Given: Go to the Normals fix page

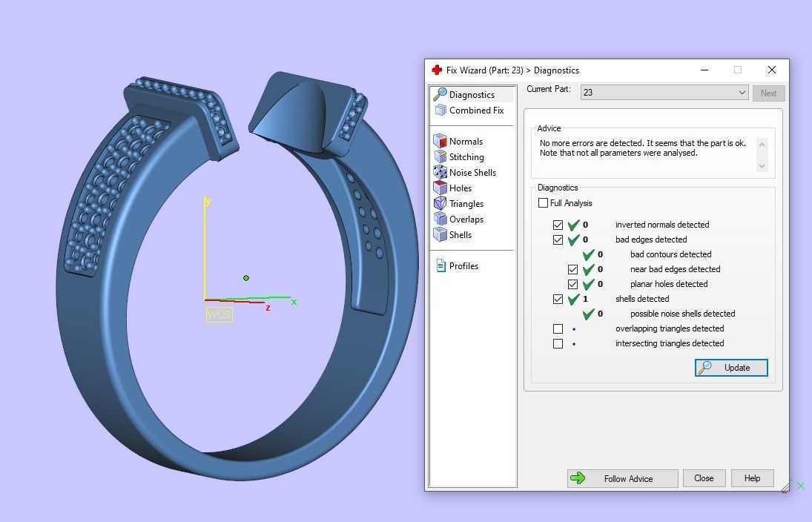Looking at the screenshot, I should click(466, 142).
